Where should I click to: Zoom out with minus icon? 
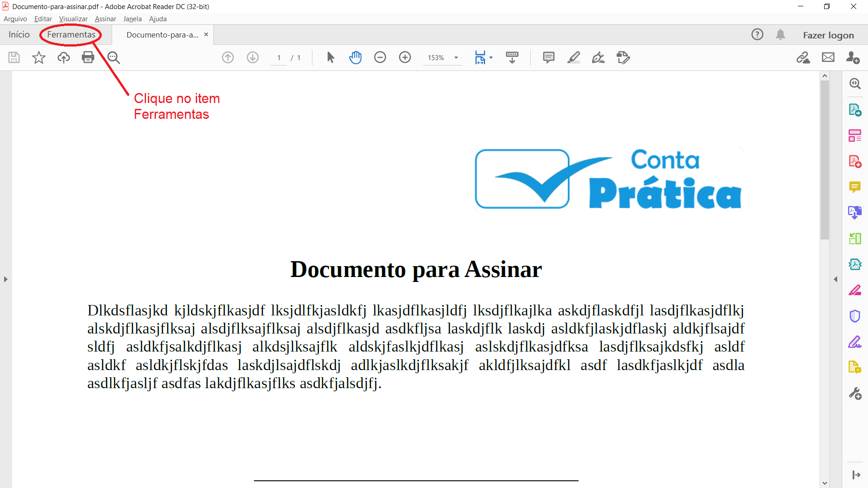(380, 57)
